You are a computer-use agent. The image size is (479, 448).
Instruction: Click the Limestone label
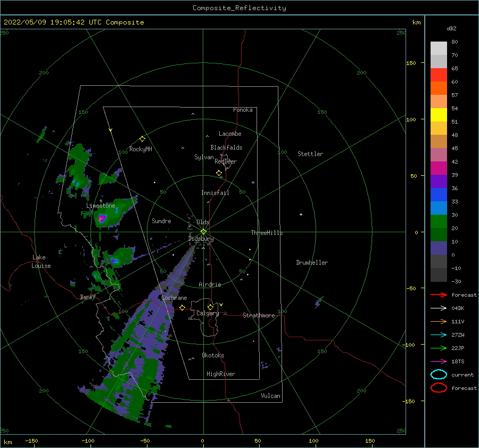point(101,206)
